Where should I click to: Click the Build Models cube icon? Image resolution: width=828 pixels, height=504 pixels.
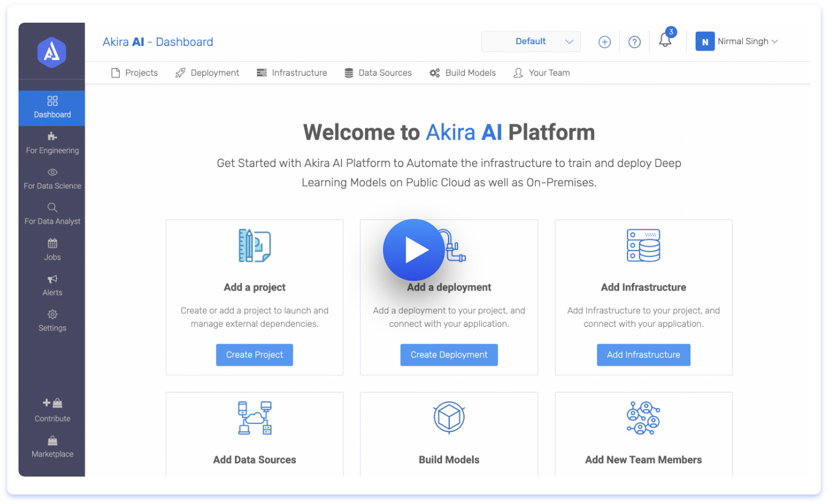(x=449, y=418)
